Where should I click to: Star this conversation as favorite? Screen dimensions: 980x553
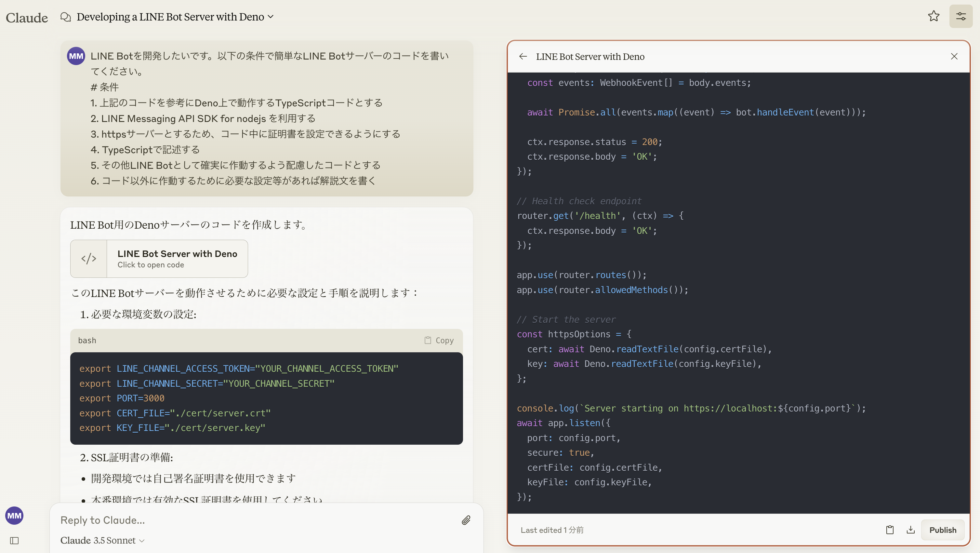(933, 16)
